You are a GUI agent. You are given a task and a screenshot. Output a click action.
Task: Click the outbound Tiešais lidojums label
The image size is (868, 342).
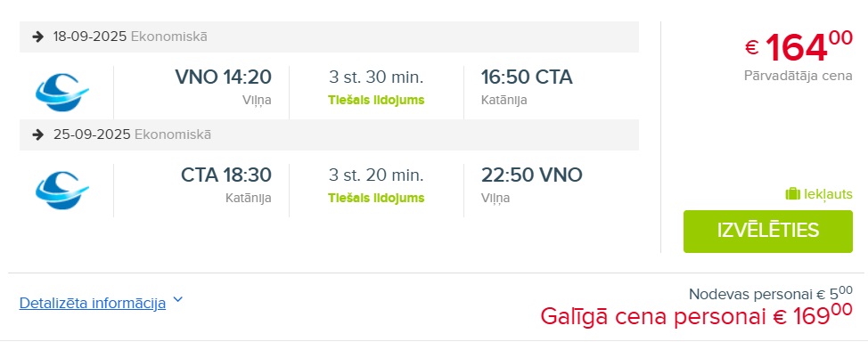point(376,100)
